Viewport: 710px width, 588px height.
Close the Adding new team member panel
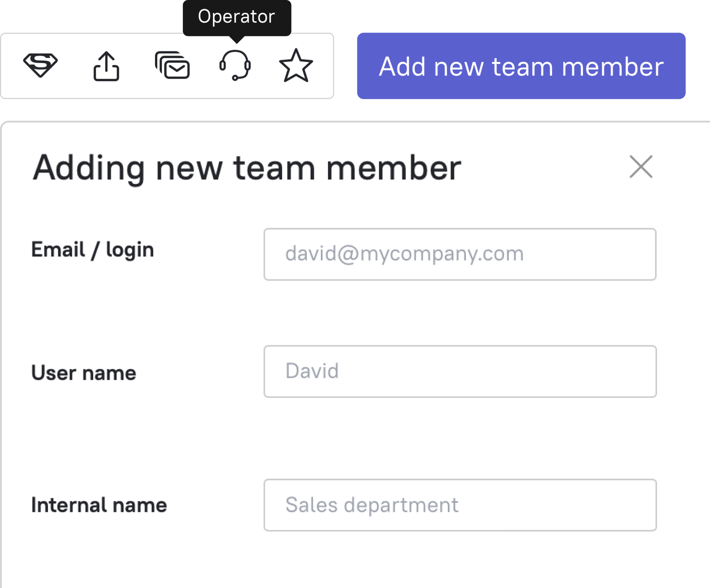pos(641,167)
